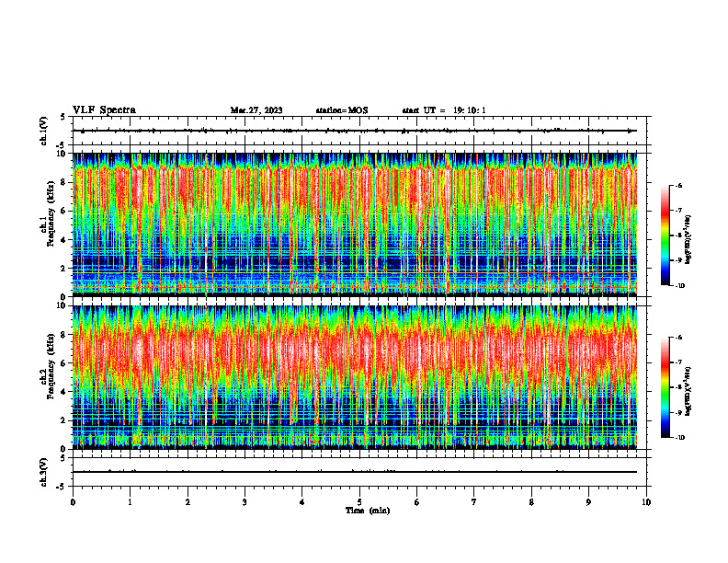
Task: Click the ch.2 spectrogram color scale bar
Action: (665, 387)
